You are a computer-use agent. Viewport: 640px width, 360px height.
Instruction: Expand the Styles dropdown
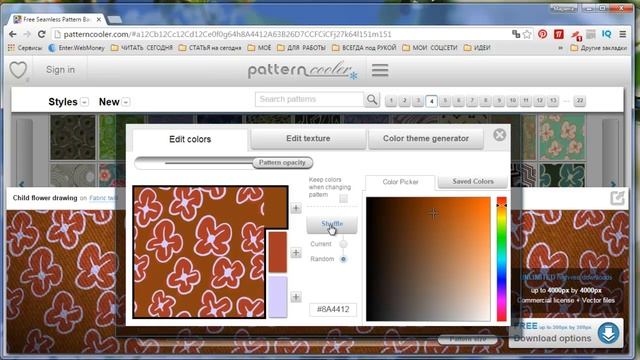coord(84,102)
